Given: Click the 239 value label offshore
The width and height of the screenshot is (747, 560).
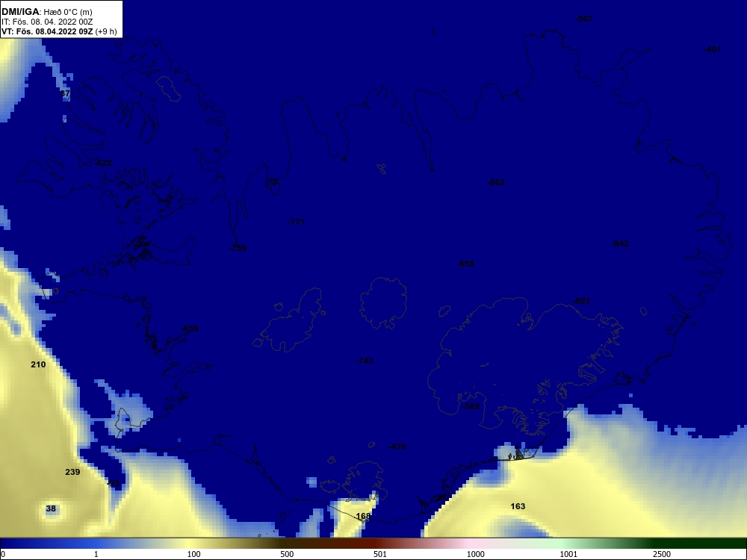Looking at the screenshot, I should tap(72, 472).
